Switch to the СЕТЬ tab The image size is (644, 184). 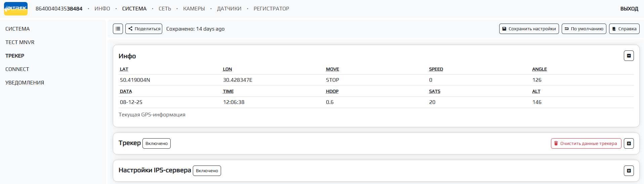[x=165, y=9]
